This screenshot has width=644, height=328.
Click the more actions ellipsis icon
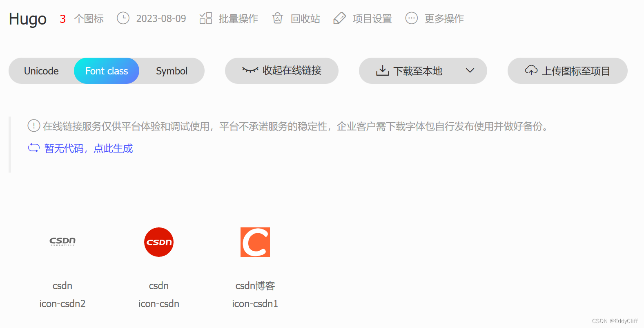pyautogui.click(x=411, y=18)
